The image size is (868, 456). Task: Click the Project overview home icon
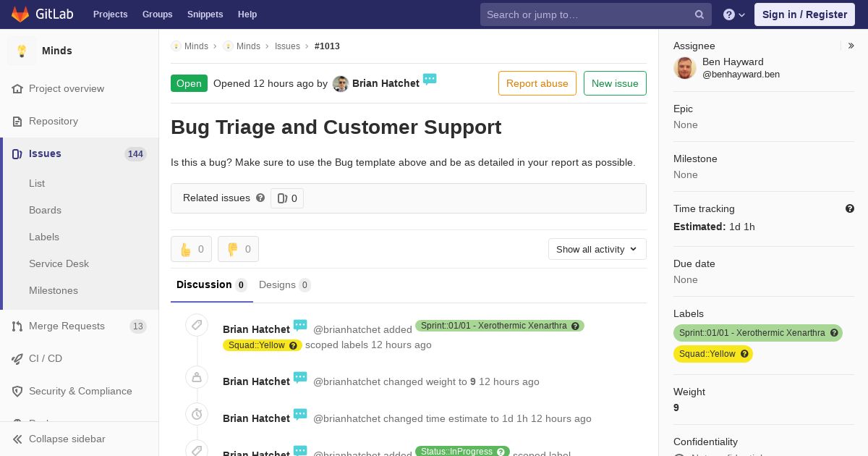point(17,88)
